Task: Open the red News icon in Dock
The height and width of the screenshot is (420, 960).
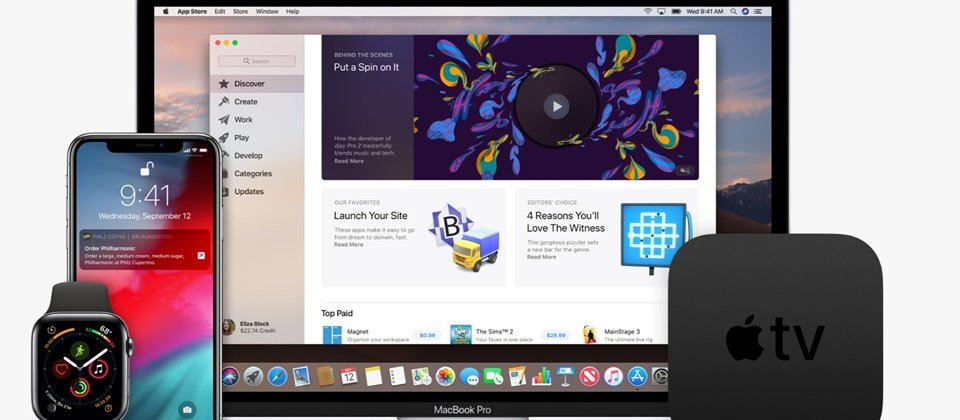Action: [589, 376]
